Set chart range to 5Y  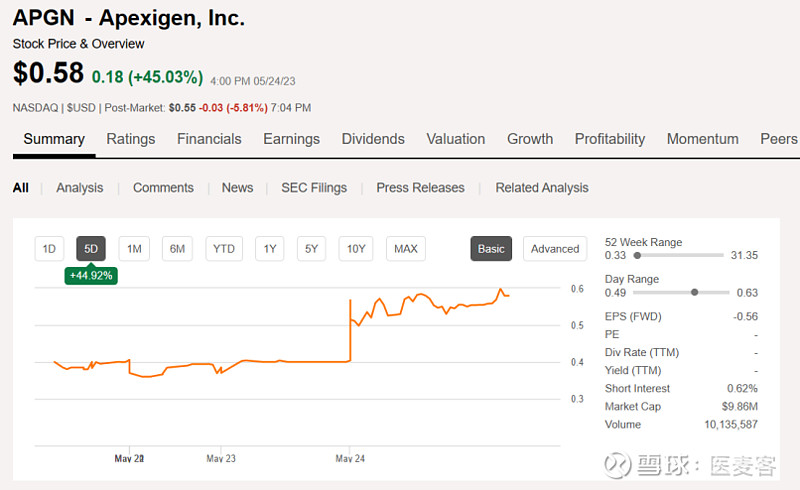tap(312, 249)
